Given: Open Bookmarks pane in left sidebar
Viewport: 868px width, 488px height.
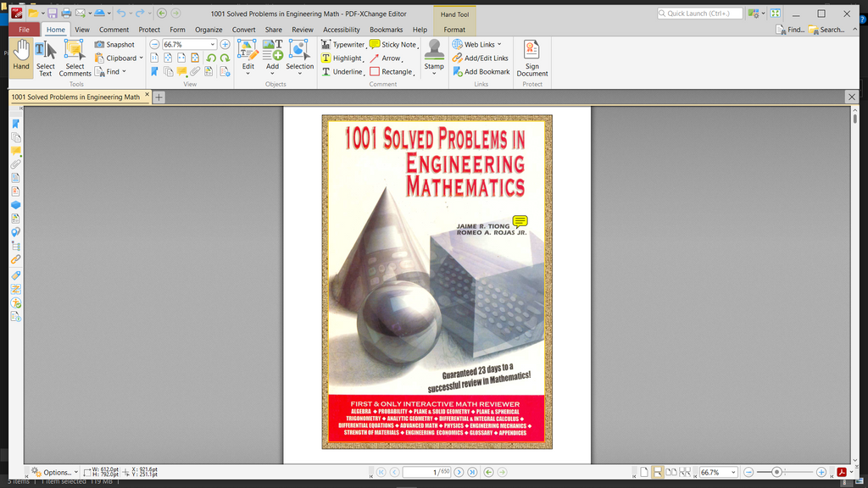Looking at the screenshot, I should 15,124.
